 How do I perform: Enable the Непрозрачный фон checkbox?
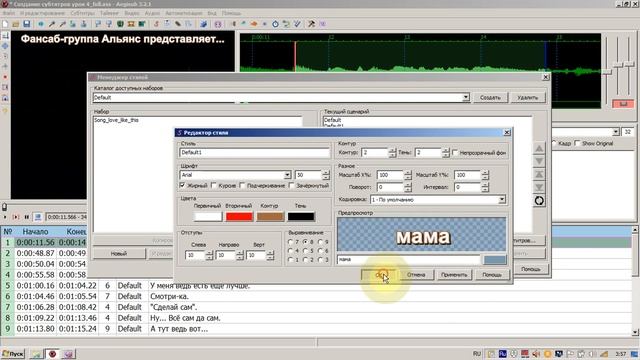tap(455, 153)
